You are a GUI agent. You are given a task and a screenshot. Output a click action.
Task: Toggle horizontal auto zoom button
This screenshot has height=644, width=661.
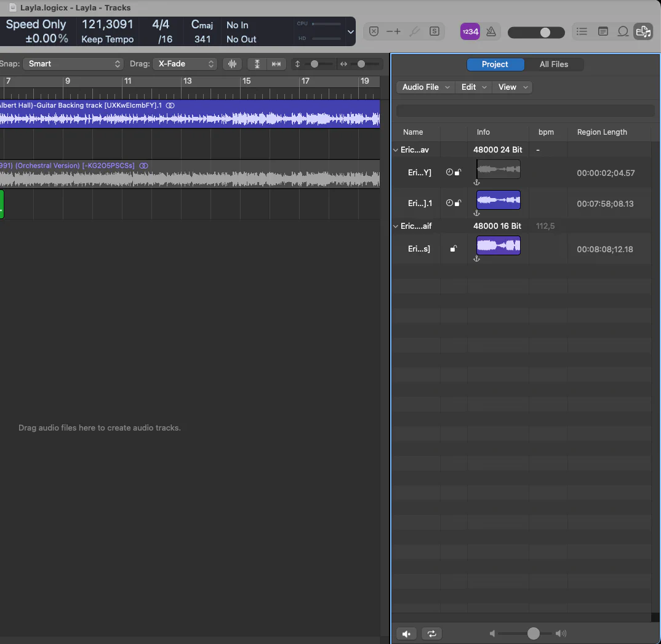coord(276,63)
